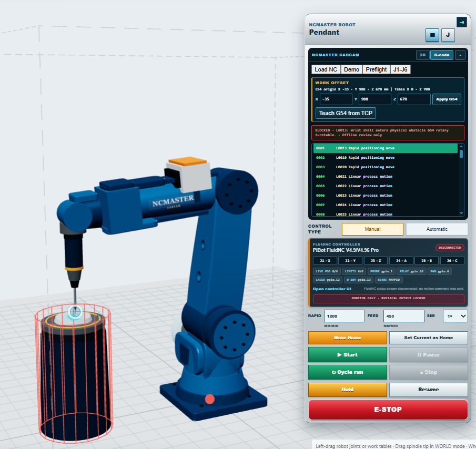Click the Demo option

[351, 69]
